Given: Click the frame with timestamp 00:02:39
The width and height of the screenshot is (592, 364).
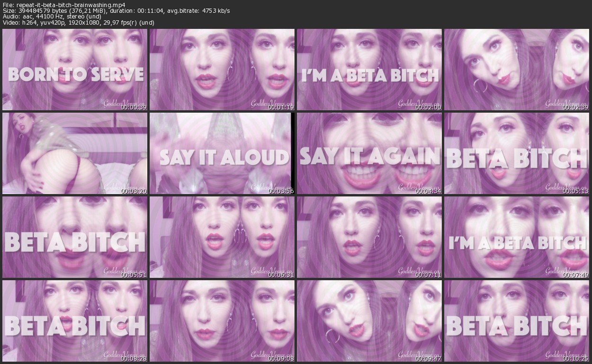Looking at the screenshot, I should (x=516, y=69).
